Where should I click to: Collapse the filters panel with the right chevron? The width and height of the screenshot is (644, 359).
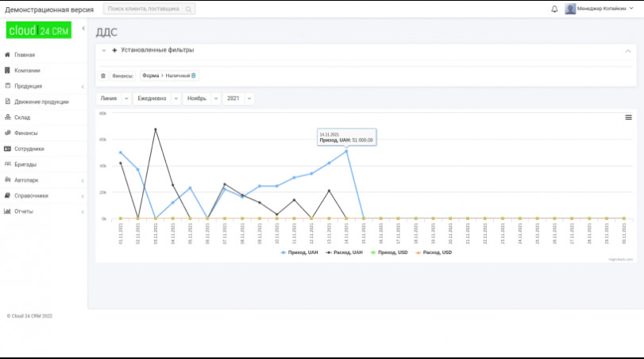click(628, 51)
